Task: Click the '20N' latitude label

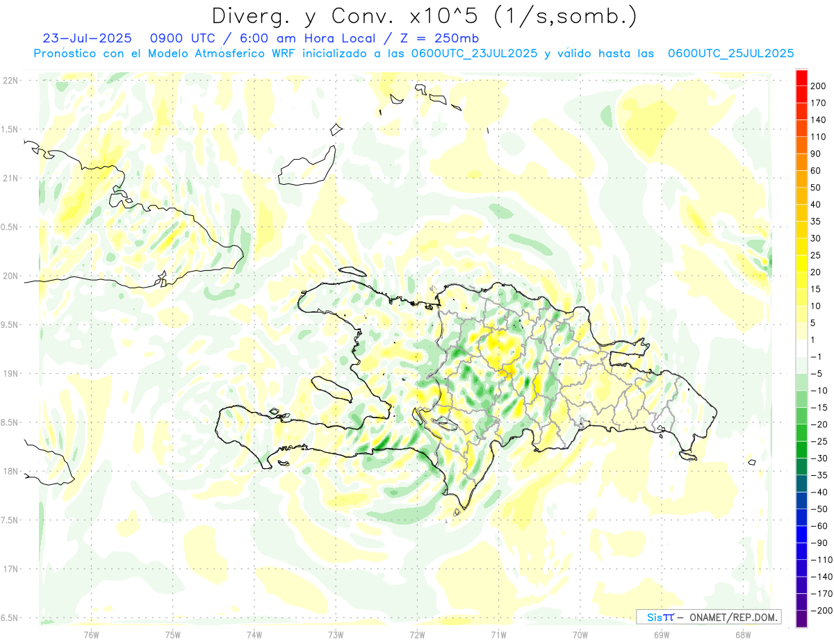Action: (x=10, y=276)
